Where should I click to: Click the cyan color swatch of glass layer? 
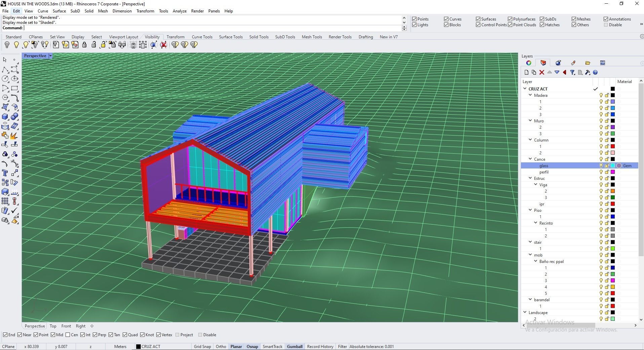[x=613, y=166]
